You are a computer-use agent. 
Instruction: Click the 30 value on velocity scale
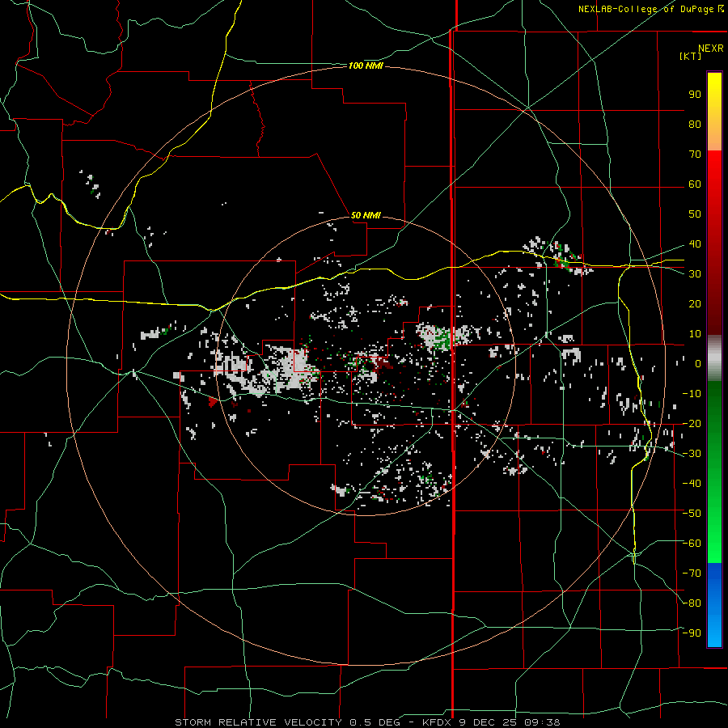[x=695, y=274]
